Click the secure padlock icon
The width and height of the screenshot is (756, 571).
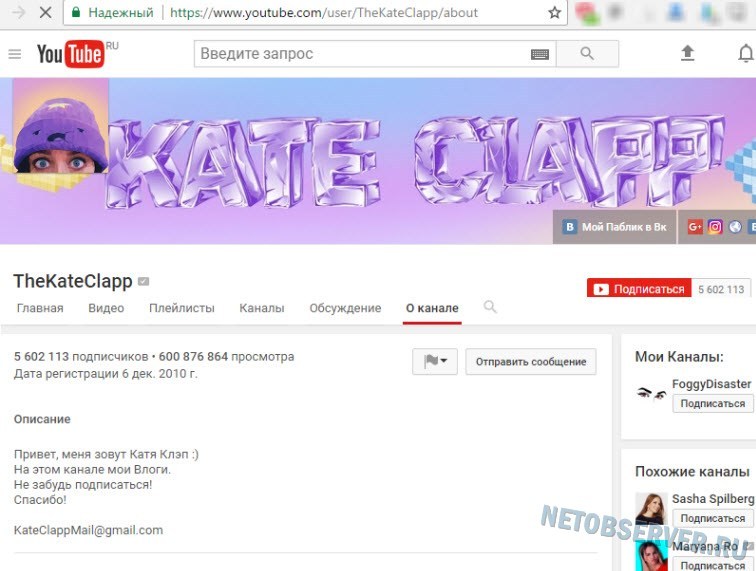tap(76, 13)
